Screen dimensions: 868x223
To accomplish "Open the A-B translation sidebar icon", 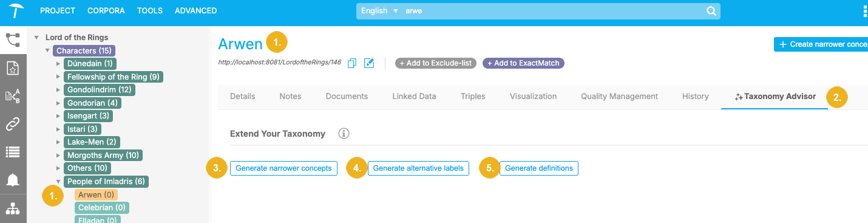I will pyautogui.click(x=13, y=96).
